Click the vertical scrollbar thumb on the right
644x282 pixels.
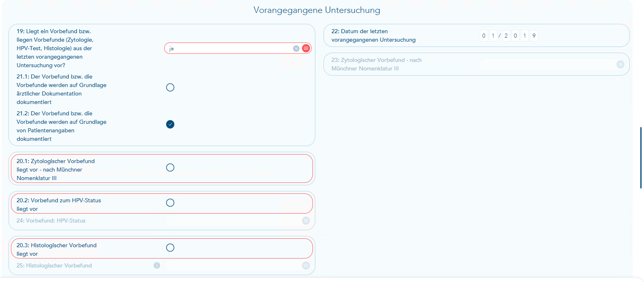tap(641, 158)
